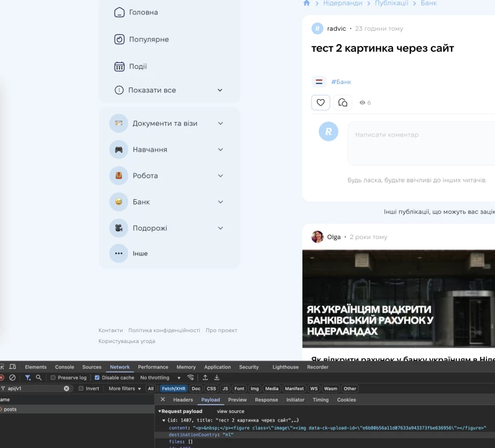Enable the Preserve log checkbox
The height and width of the screenshot is (448, 495).
53,377
